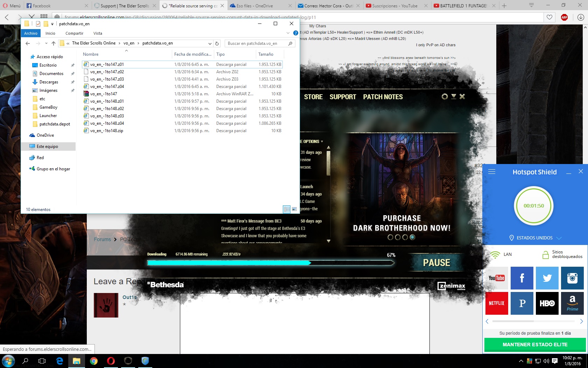Show next Hotspot Shield site shortcuts
Screen dimensions: 588x368
[582, 321]
